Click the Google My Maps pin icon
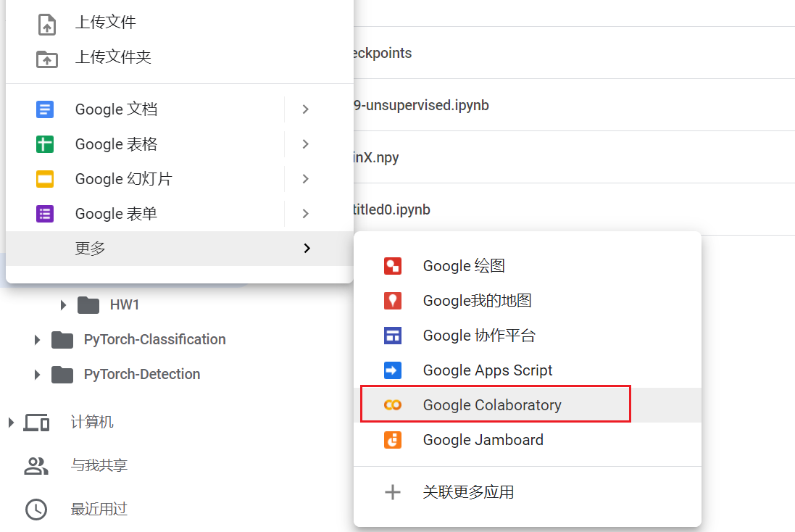The height and width of the screenshot is (532, 795). click(393, 301)
